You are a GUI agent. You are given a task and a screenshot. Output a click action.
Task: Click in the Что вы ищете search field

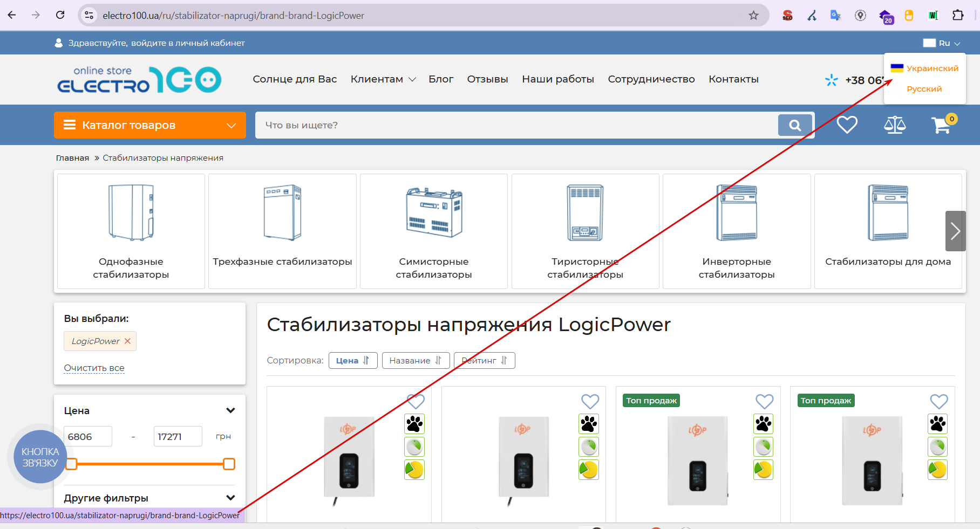click(x=516, y=125)
